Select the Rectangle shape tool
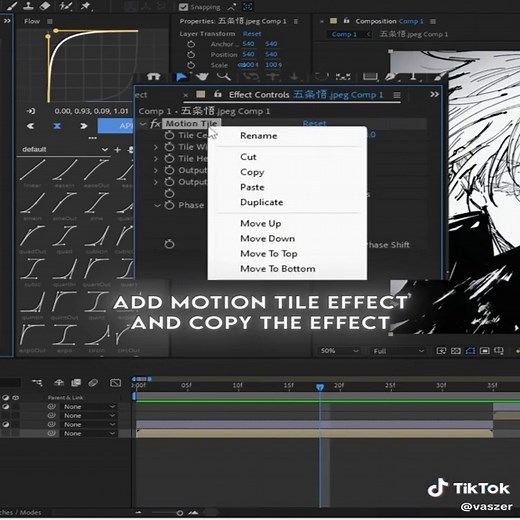520x520 pixels. click(x=370, y=77)
